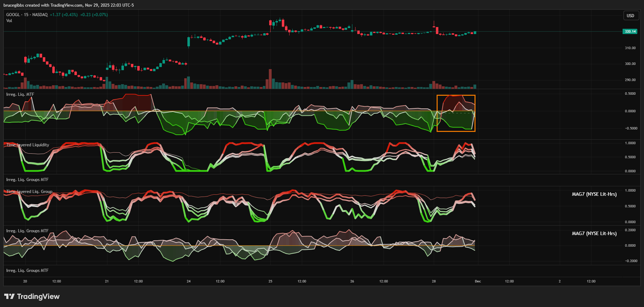
Task: Open the USD currency selector
Action: point(630,16)
